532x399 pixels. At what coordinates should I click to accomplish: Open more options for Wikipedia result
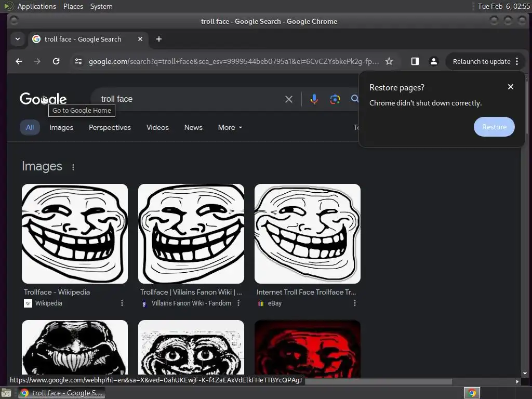click(122, 303)
